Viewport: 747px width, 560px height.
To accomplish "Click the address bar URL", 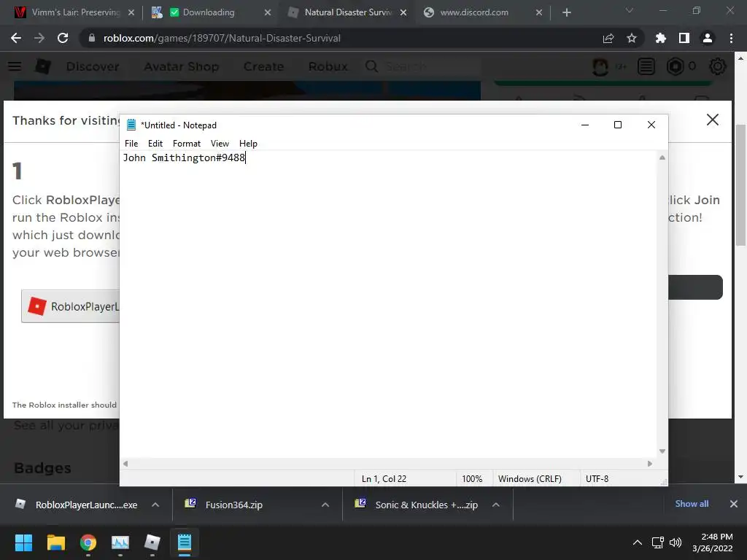I will point(222,38).
